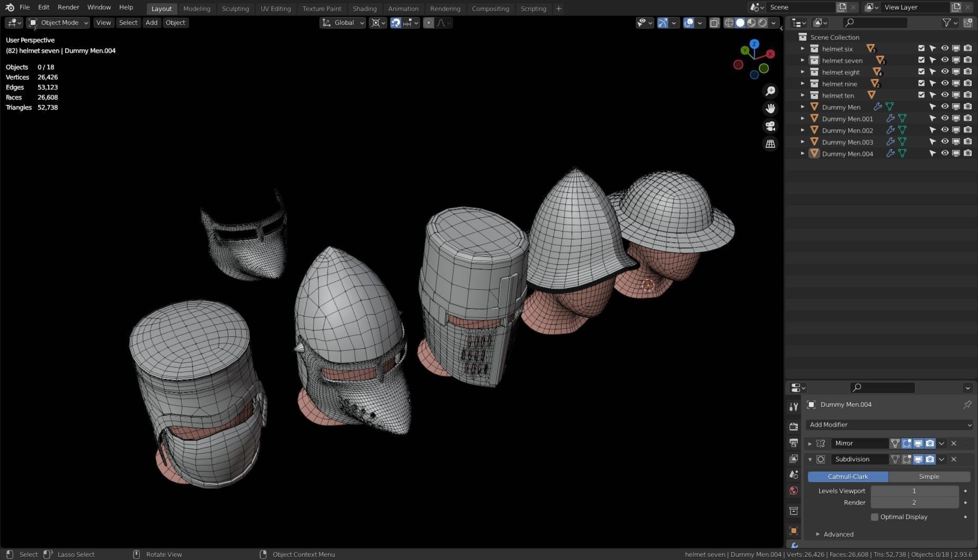This screenshot has width=978, height=560.
Task: Switch to rendered viewport shading
Action: (x=762, y=23)
